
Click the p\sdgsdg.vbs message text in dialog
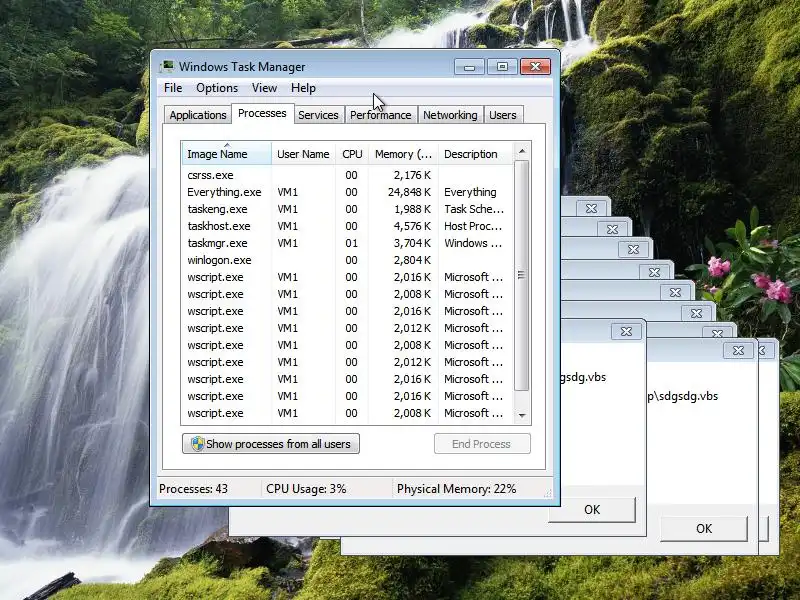coord(683,396)
